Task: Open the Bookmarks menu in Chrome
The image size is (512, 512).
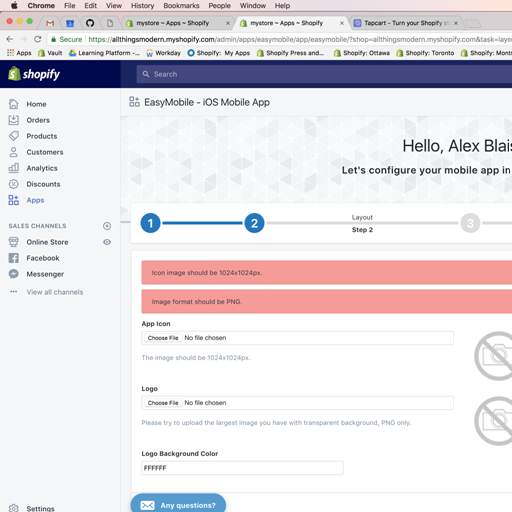Action: pyautogui.click(x=181, y=6)
